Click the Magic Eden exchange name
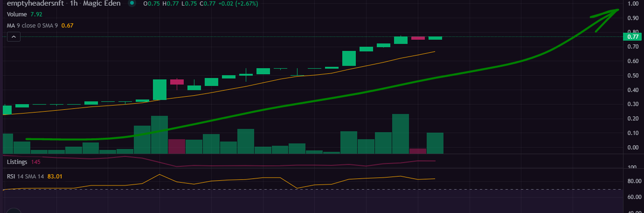Image resolution: width=644 pixels, height=213 pixels. coord(103,4)
